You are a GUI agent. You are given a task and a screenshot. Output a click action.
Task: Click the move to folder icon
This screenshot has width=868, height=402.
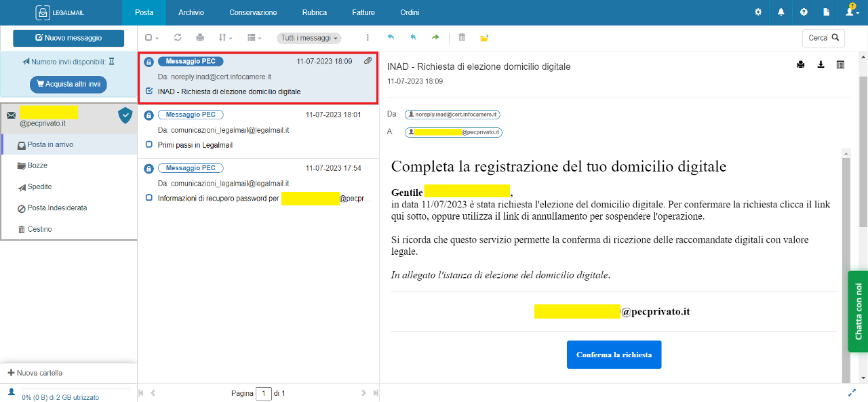(x=484, y=38)
